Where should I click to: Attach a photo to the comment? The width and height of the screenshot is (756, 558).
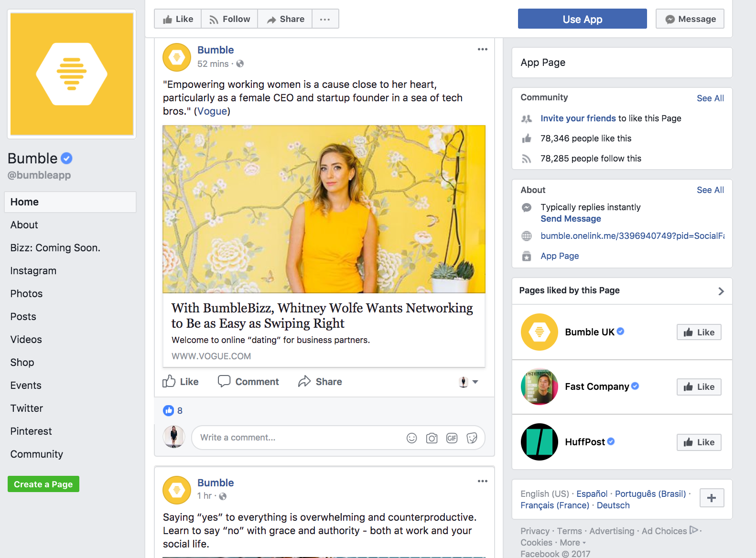(x=432, y=438)
